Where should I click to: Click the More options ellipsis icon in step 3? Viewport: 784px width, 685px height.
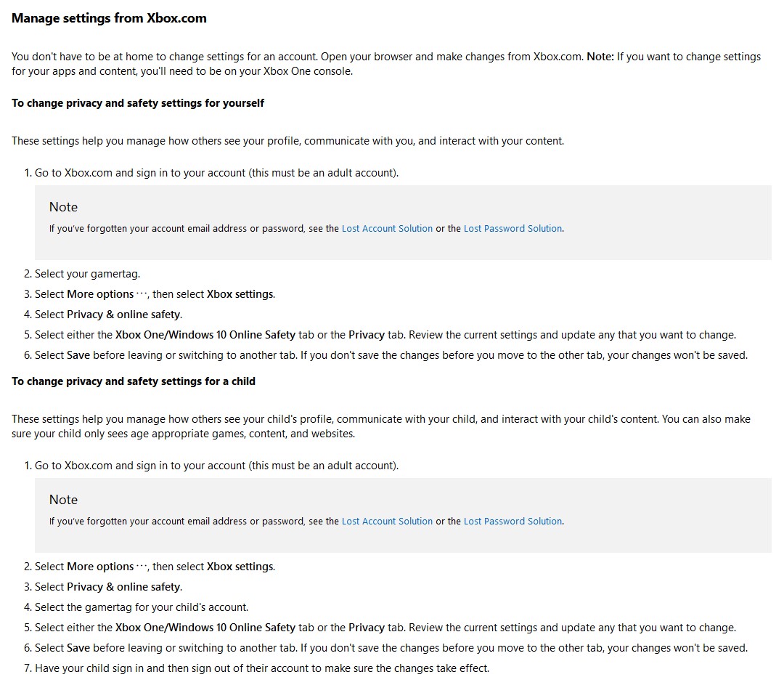coord(142,294)
